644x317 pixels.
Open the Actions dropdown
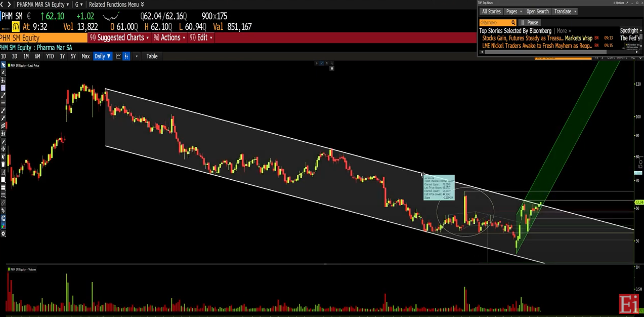(x=169, y=38)
